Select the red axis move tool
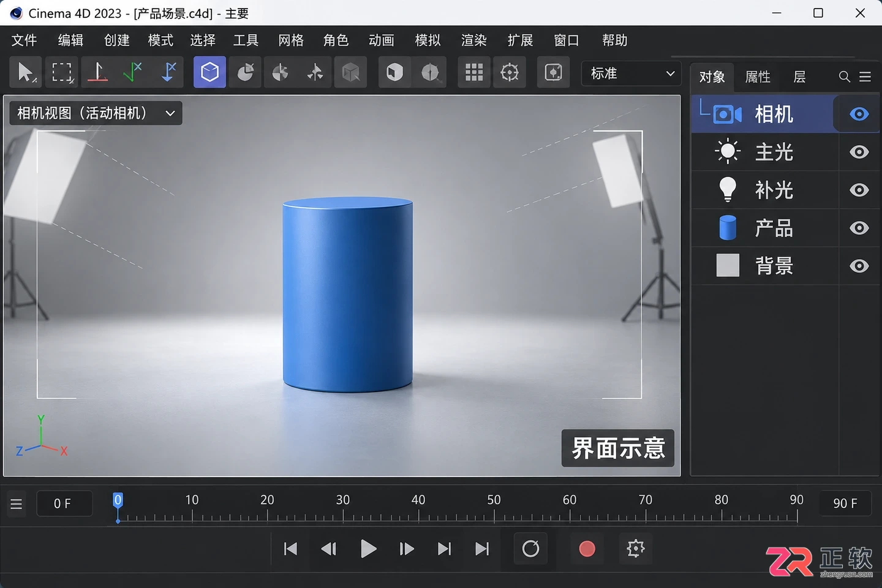882x588 pixels. pyautogui.click(x=97, y=72)
